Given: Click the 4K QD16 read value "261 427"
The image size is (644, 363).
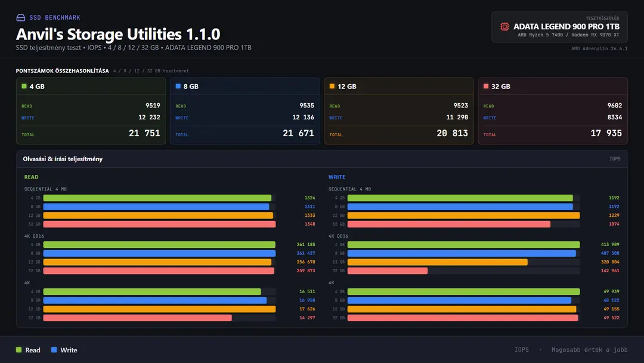Looking at the screenshot, I should 306,253.
